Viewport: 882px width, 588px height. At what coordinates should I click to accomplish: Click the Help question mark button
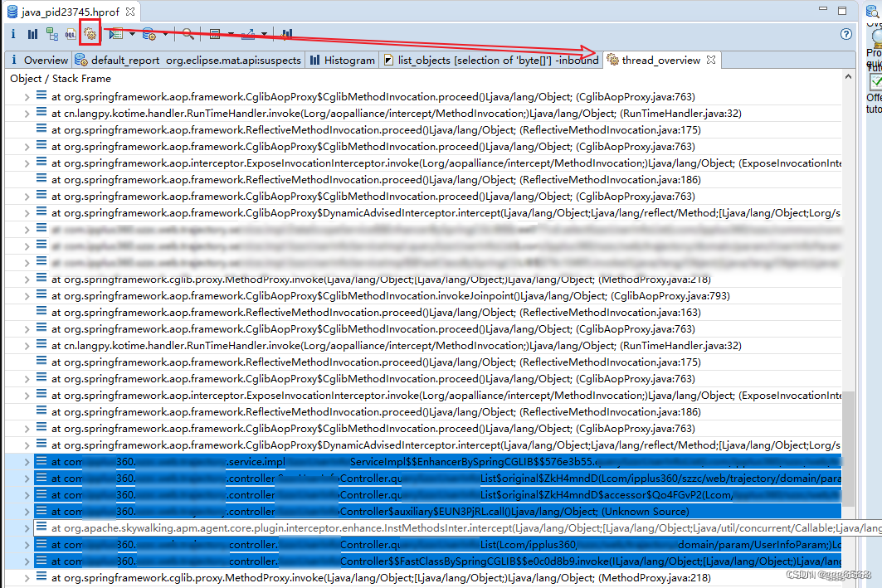(x=845, y=34)
